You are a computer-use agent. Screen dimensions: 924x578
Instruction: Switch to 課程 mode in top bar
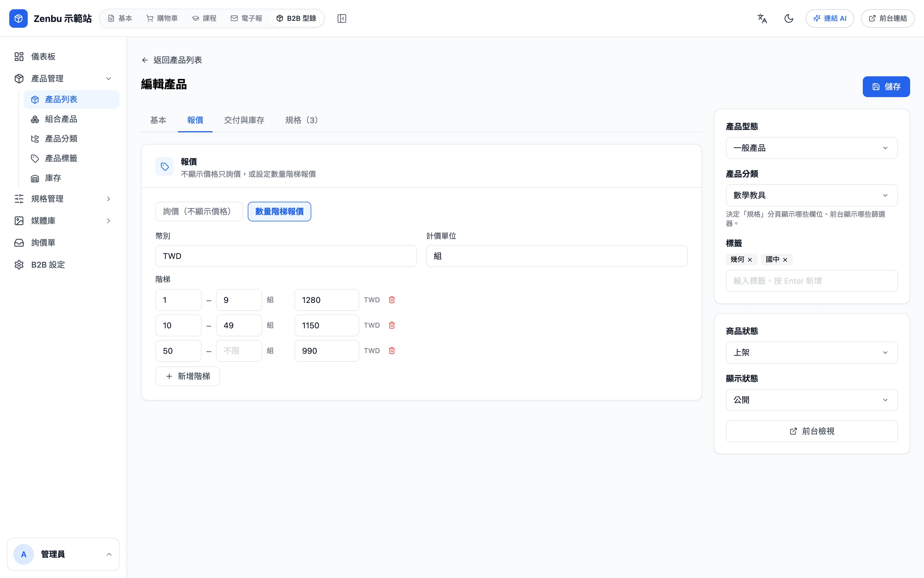click(204, 18)
